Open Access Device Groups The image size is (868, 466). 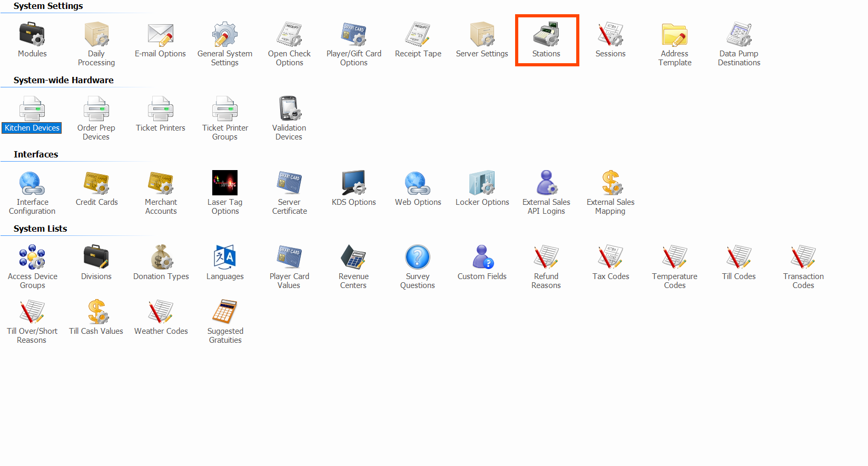[32, 258]
